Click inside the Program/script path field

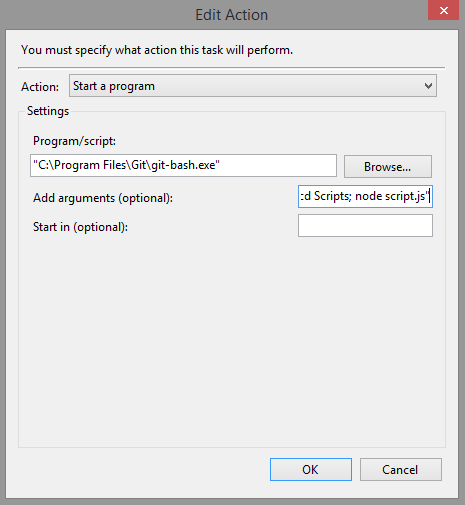point(183,165)
